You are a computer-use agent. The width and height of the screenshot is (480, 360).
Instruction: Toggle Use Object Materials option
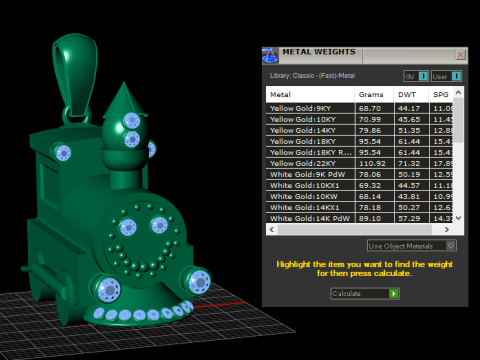412,246
